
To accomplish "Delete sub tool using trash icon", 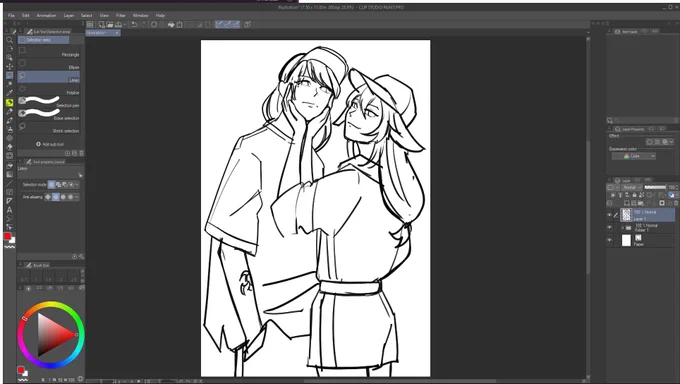I will point(82,153).
